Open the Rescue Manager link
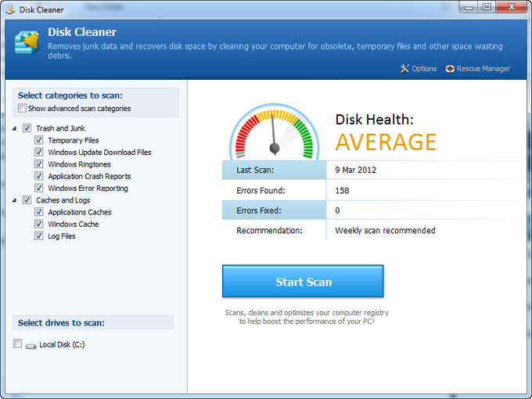 click(483, 69)
